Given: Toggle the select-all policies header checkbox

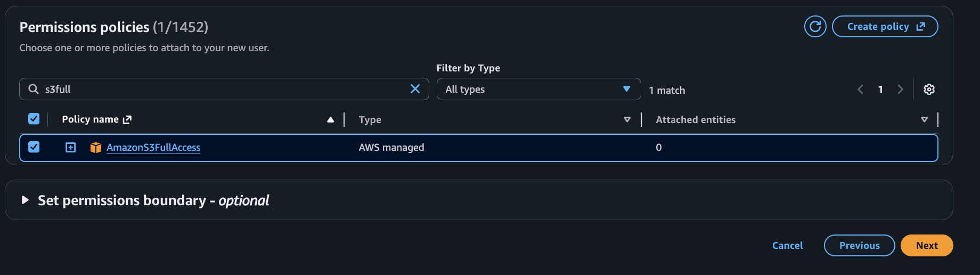Looking at the screenshot, I should click(x=34, y=119).
